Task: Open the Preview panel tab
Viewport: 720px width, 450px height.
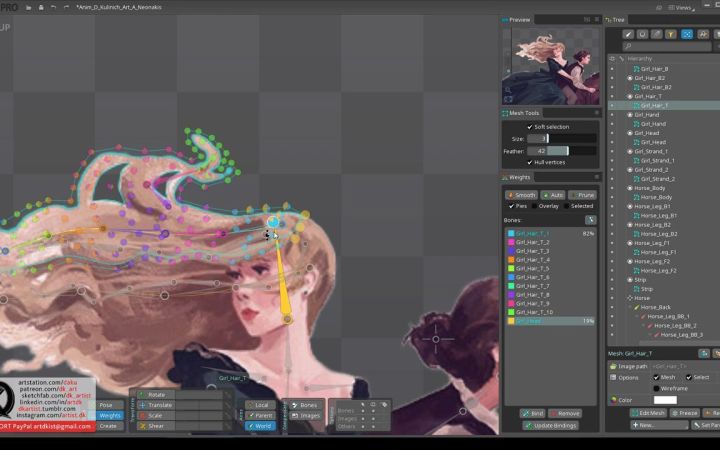Action: [517, 20]
